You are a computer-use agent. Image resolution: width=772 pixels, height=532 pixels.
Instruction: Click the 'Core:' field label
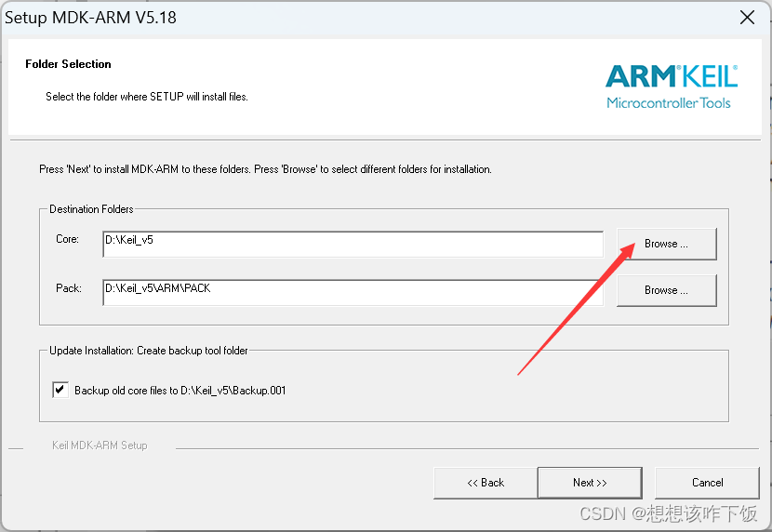point(68,239)
